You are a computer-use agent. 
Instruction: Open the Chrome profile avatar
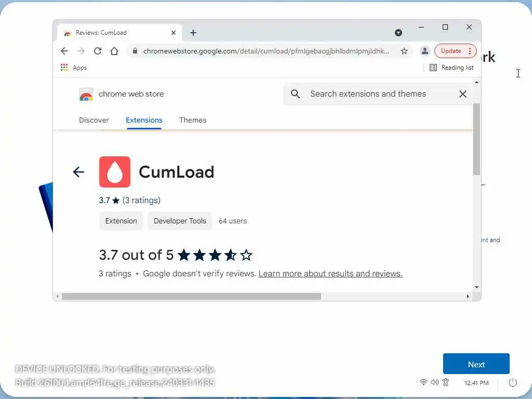point(424,51)
